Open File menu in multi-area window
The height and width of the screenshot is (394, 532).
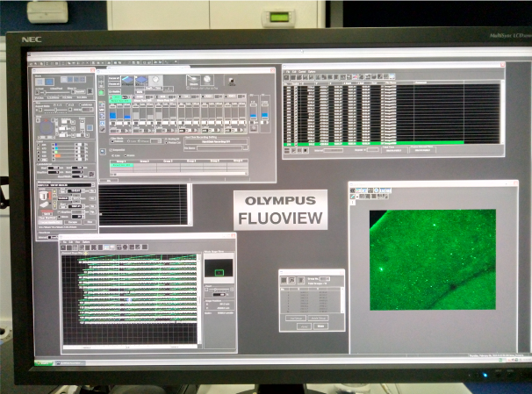click(x=288, y=72)
